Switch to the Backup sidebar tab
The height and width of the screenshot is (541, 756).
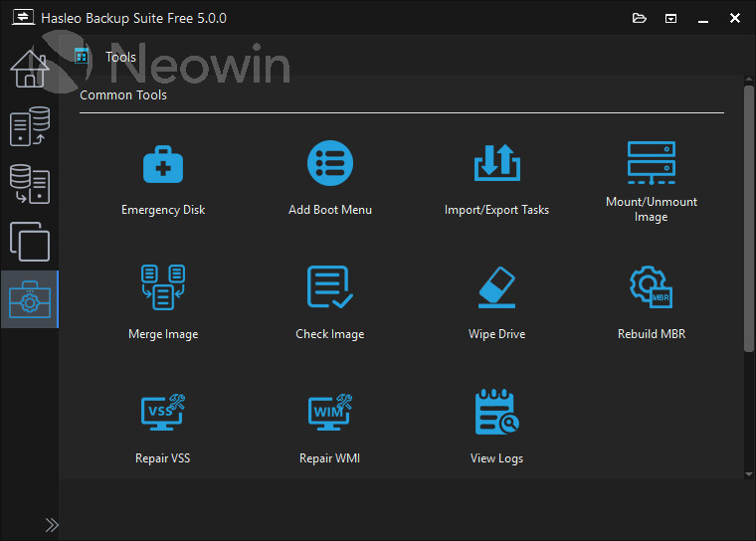tap(29, 128)
